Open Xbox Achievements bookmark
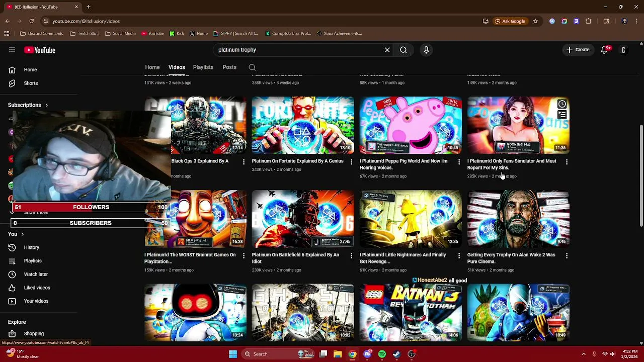Viewport: 644px width, 362px height. coord(340,34)
